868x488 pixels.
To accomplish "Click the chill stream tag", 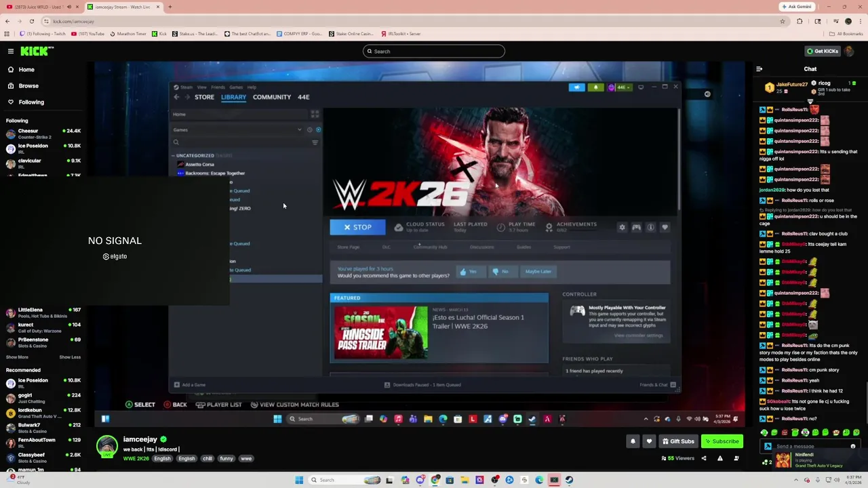I will coord(208,459).
